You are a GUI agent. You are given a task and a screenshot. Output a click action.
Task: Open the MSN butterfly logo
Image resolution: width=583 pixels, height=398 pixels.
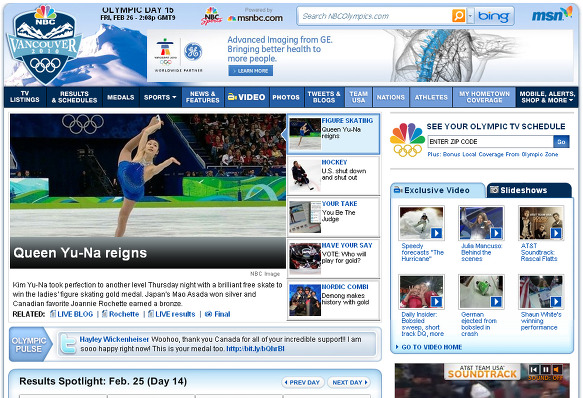click(x=552, y=14)
